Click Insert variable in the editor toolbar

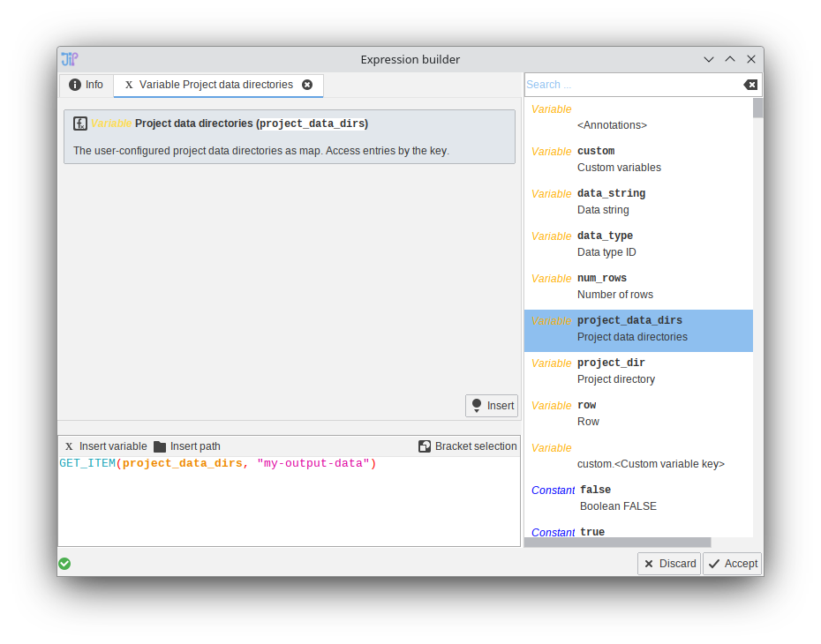point(105,446)
